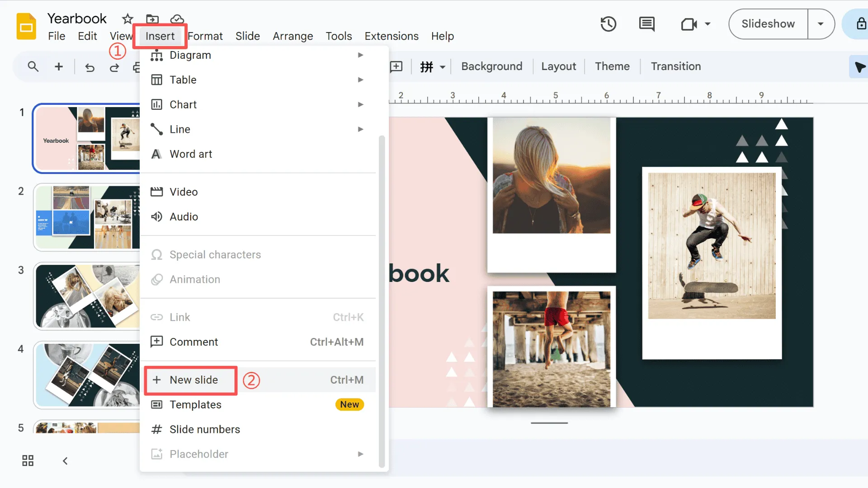Click the Background toolbar button
868x488 pixels.
491,66
